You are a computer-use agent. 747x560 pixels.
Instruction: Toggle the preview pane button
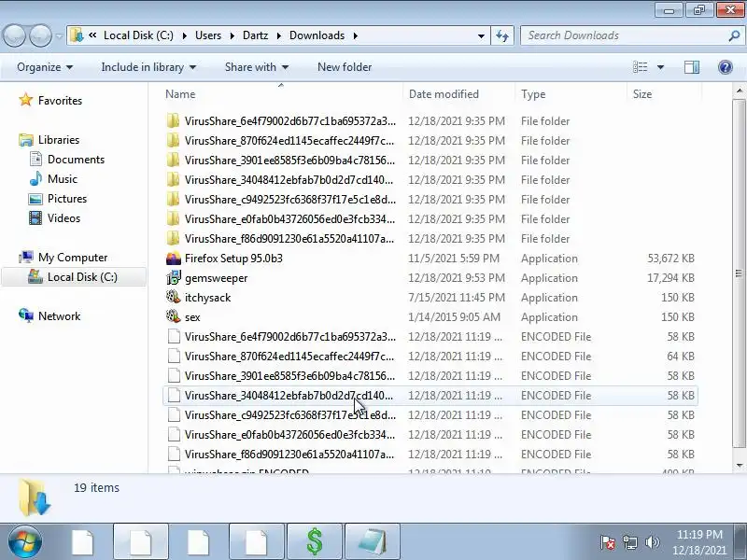[x=692, y=67]
